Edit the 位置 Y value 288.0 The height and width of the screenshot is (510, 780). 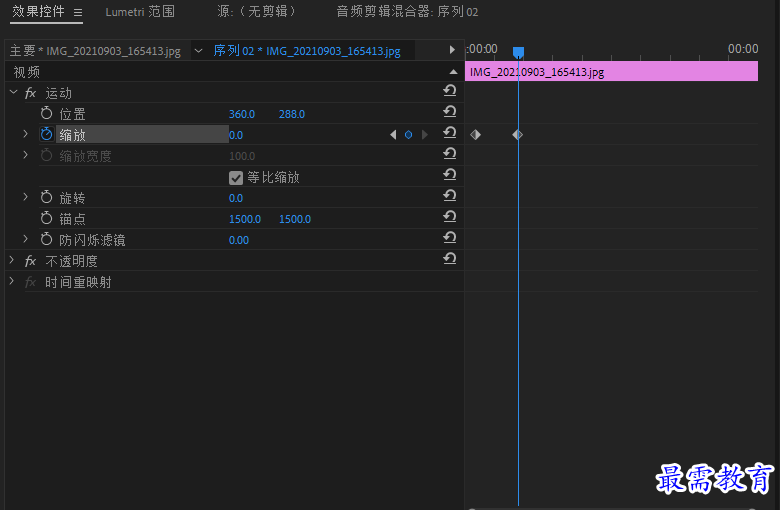(x=292, y=114)
